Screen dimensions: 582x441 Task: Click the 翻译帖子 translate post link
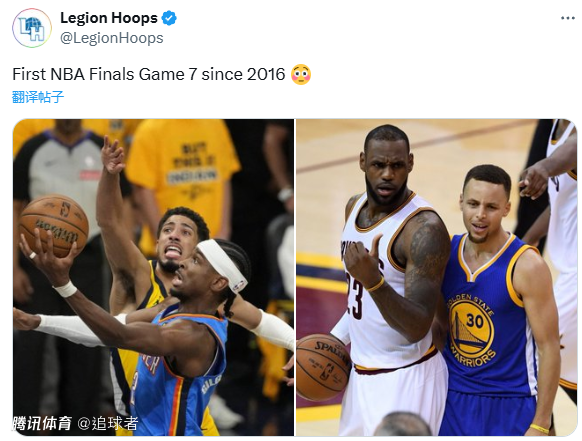38,97
